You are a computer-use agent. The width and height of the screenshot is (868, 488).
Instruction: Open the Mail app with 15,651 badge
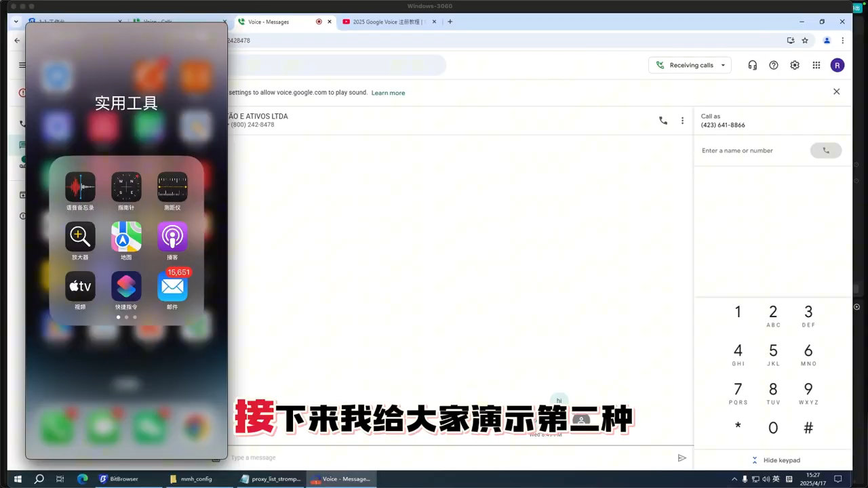click(172, 286)
